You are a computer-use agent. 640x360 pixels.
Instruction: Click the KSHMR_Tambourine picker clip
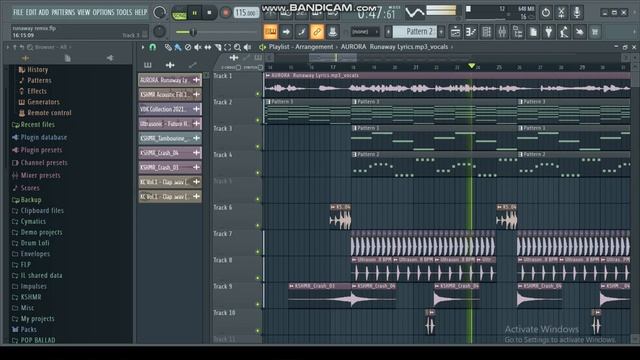click(x=170, y=138)
